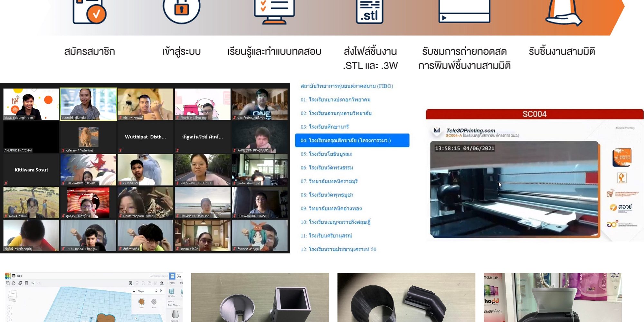Select the Mirror tool icon

coord(161,284)
